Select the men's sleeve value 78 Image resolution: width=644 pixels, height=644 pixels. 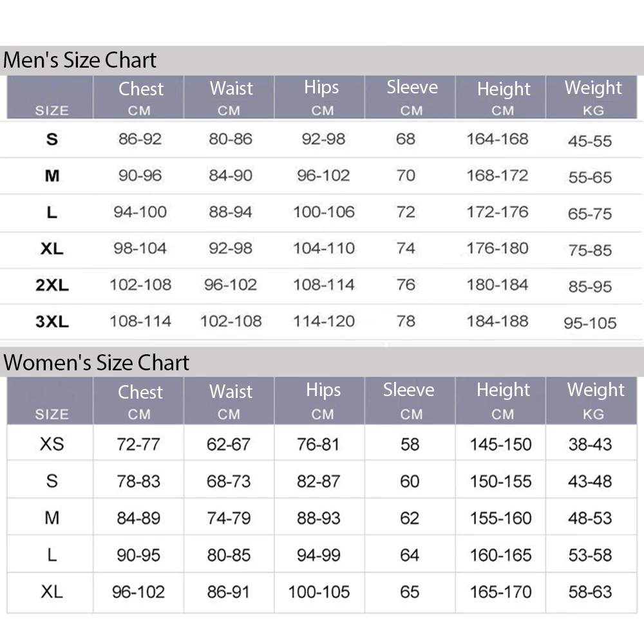(x=406, y=321)
